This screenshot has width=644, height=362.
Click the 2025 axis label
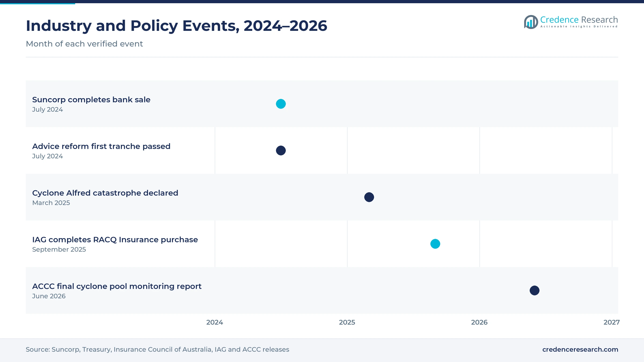click(347, 322)
